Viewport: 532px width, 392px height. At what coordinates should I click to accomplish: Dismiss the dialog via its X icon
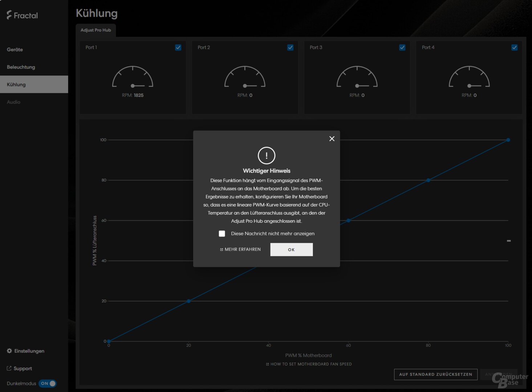(x=332, y=139)
